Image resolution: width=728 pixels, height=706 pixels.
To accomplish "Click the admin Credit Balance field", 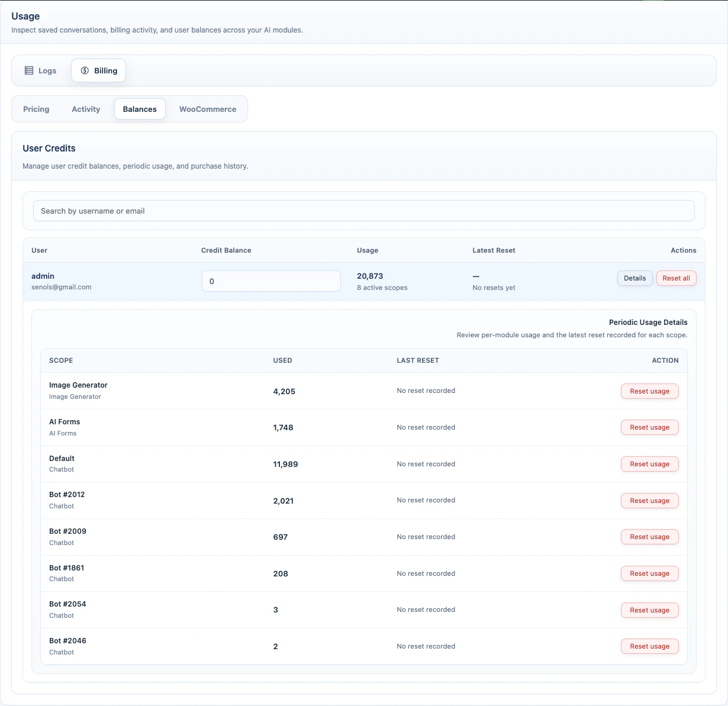I will (x=271, y=281).
